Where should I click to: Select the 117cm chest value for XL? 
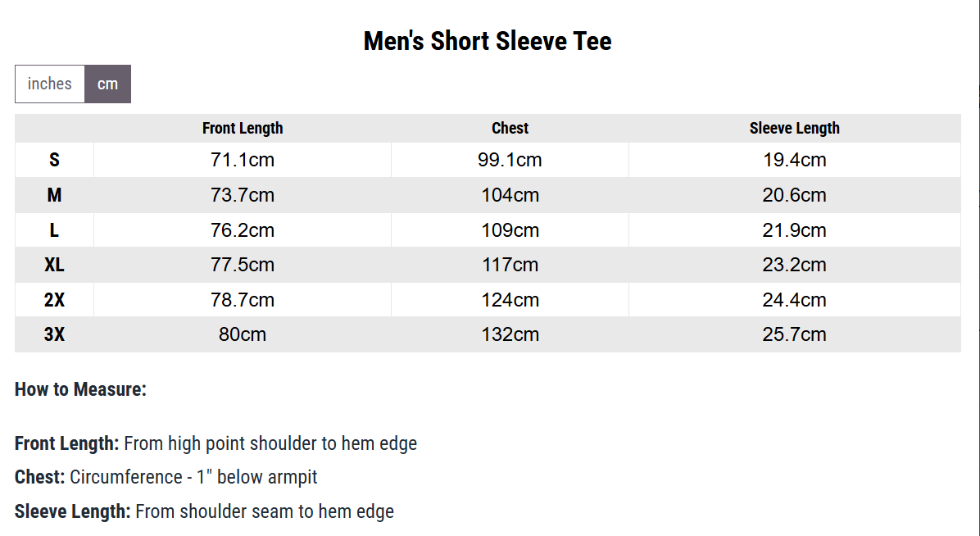pyautogui.click(x=510, y=265)
